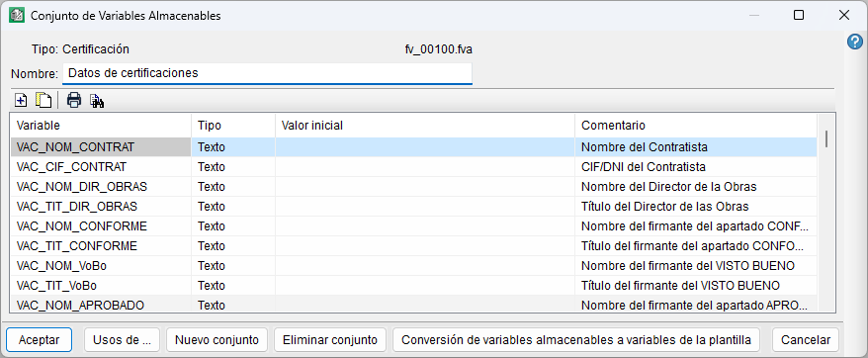Click the printer icon in toolbar
Screen dimensions: 868x358
click(x=73, y=100)
